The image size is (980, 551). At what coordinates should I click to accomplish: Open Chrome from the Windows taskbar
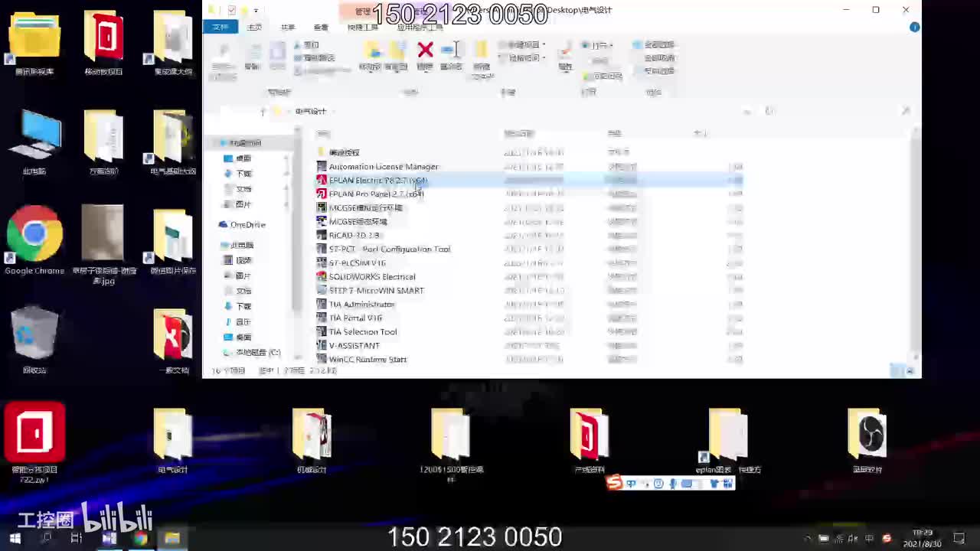[140, 539]
